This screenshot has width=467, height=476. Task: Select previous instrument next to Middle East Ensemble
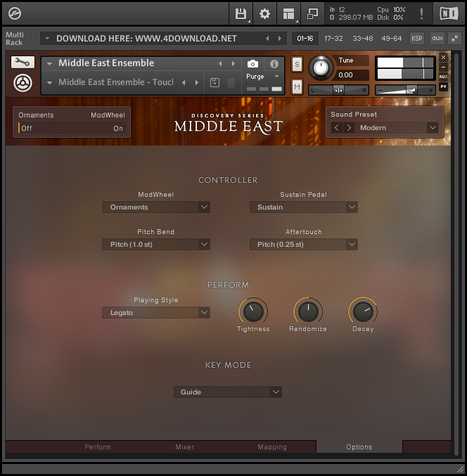click(x=220, y=64)
